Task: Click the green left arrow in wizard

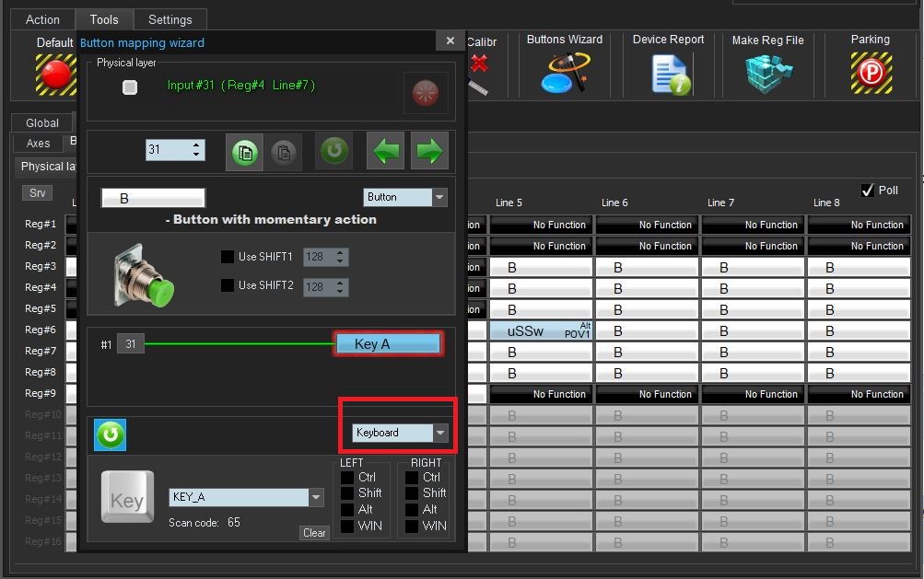Action: 385,151
